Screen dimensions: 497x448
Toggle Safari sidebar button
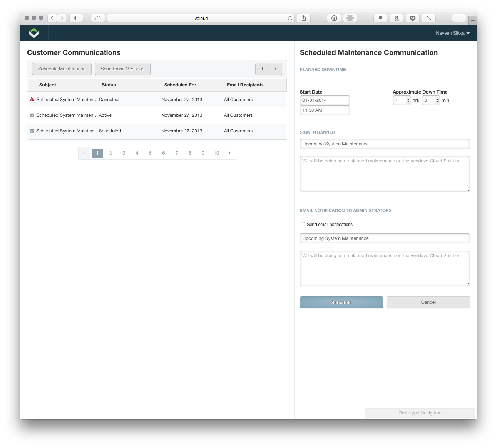coord(76,18)
